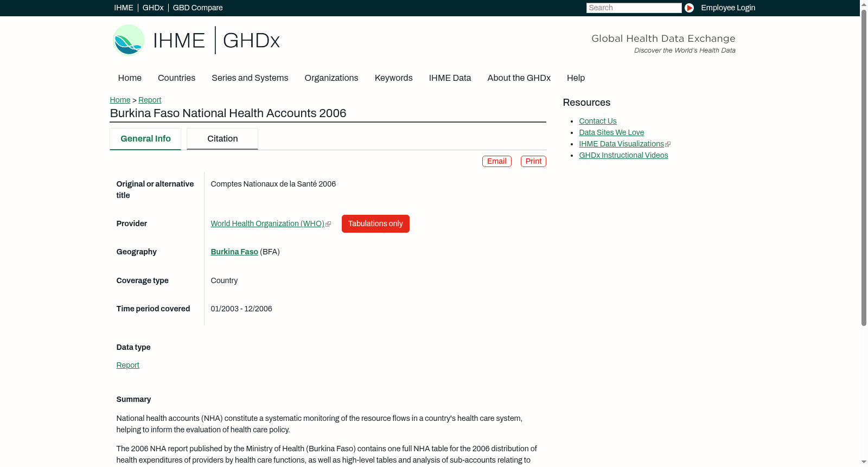
Task: Select the General Info tab
Action: click(145, 139)
